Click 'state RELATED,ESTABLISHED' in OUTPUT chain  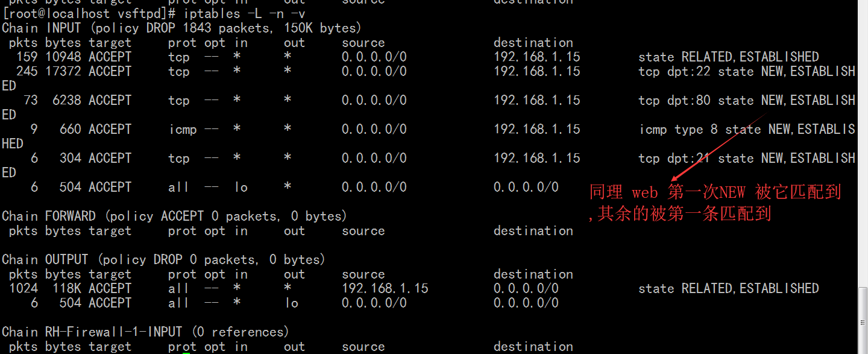[x=729, y=288]
